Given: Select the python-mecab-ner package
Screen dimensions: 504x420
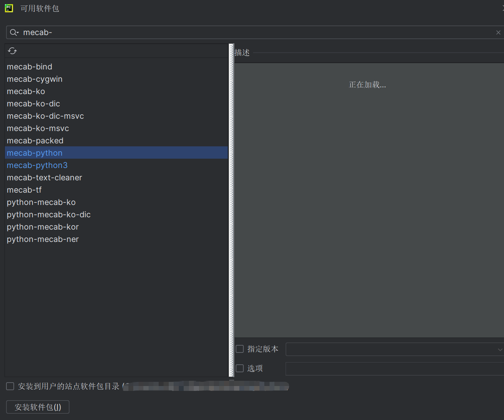Looking at the screenshot, I should 43,239.
